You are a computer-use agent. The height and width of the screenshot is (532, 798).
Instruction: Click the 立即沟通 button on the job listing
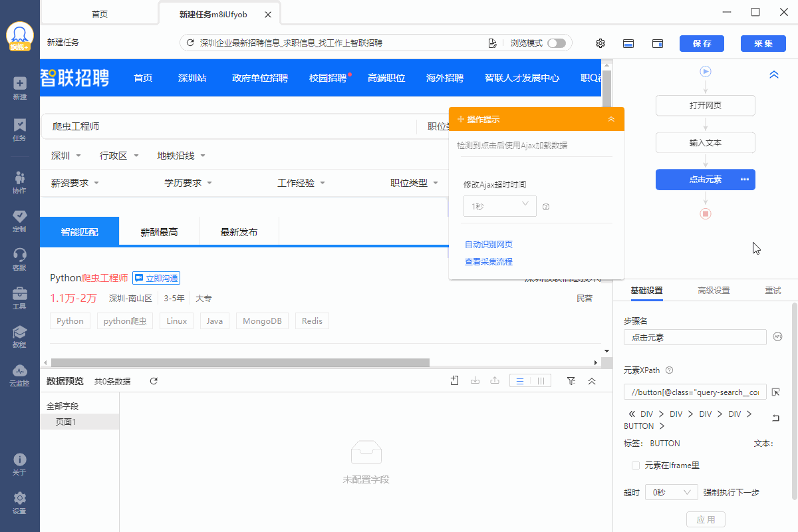pyautogui.click(x=156, y=278)
